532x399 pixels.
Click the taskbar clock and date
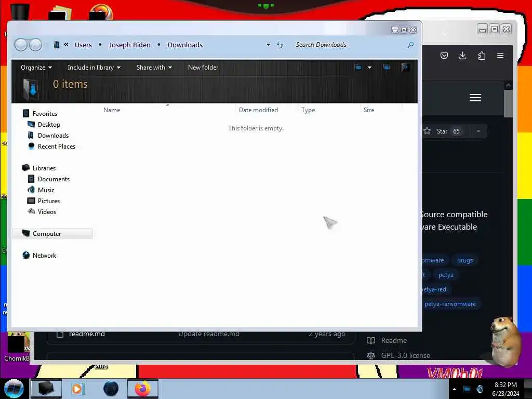pos(506,389)
